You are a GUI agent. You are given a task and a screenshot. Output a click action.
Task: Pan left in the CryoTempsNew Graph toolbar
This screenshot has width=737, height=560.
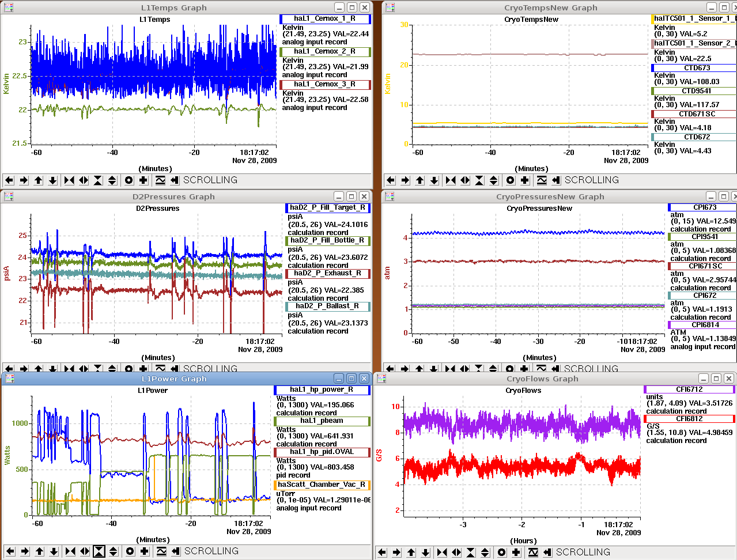pyautogui.click(x=391, y=180)
